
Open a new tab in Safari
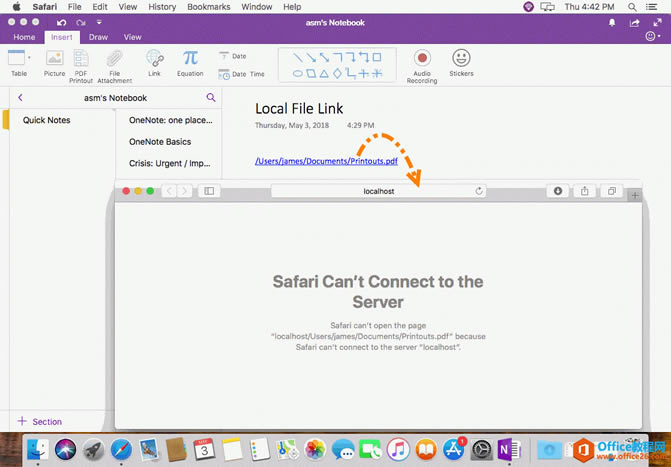click(x=635, y=195)
